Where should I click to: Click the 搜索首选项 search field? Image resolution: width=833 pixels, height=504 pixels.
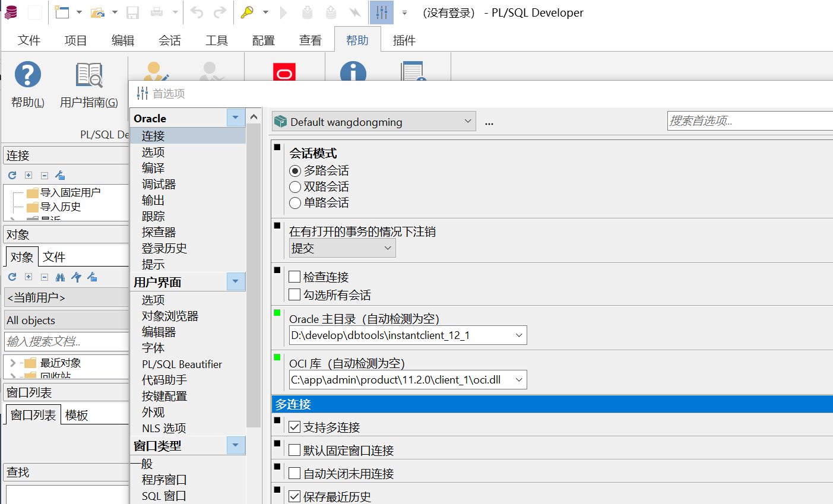pos(750,121)
